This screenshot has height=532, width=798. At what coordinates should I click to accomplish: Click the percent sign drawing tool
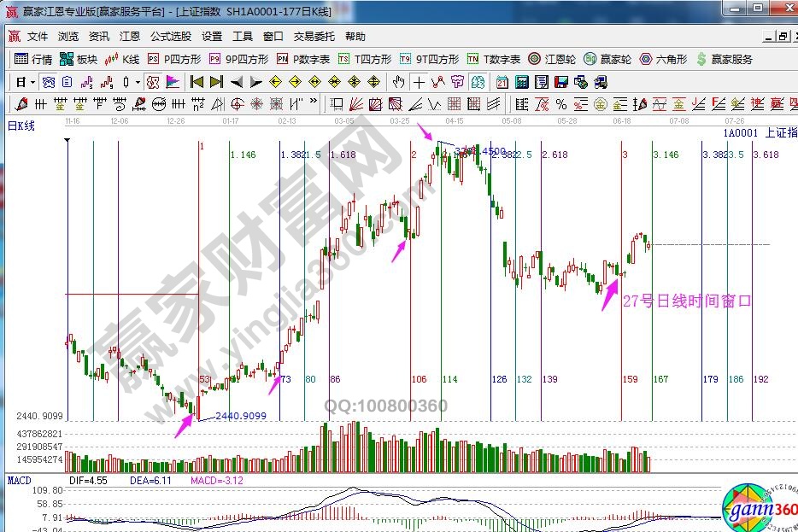(x=561, y=104)
